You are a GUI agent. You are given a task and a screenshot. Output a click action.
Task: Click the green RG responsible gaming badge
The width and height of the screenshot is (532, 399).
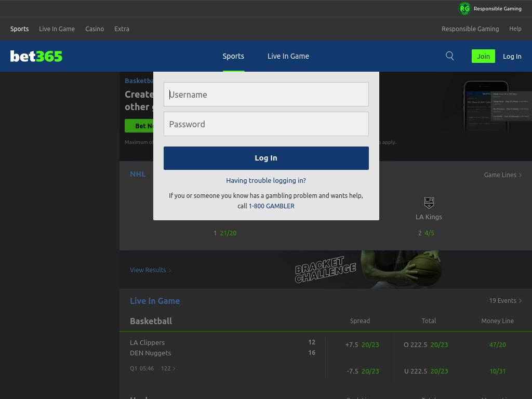(x=464, y=8)
